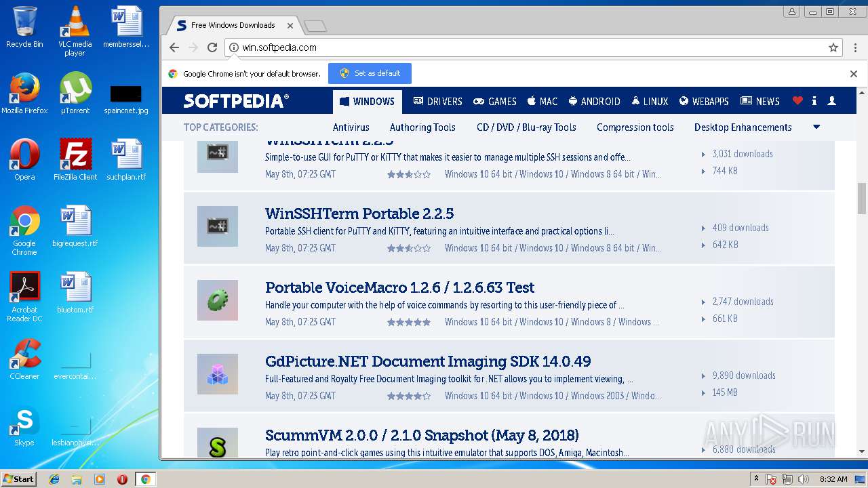Expand the more categories dropdown arrow
Screen dimensions: 868x488
(x=816, y=127)
